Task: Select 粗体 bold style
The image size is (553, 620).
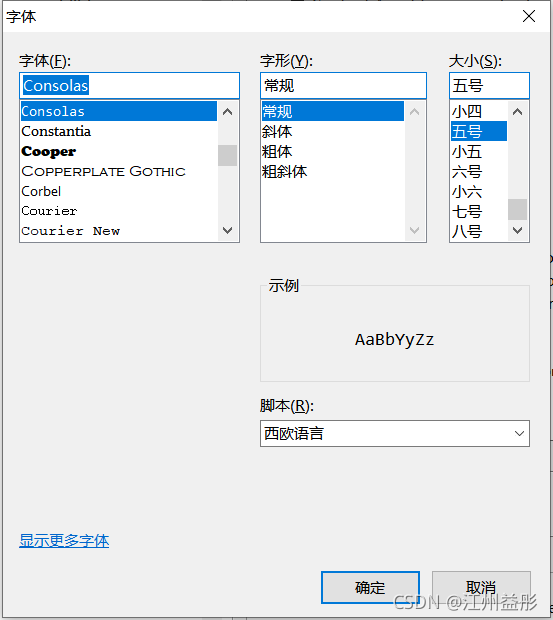Action: tap(332, 151)
